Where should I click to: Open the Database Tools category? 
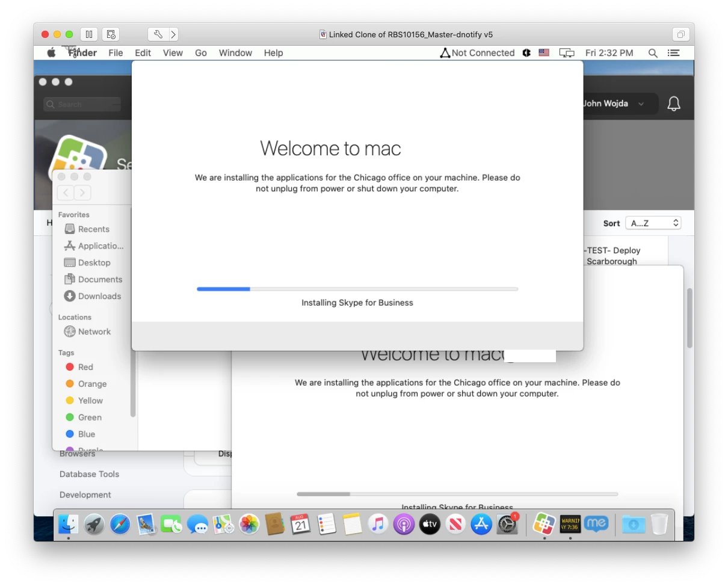(89, 474)
